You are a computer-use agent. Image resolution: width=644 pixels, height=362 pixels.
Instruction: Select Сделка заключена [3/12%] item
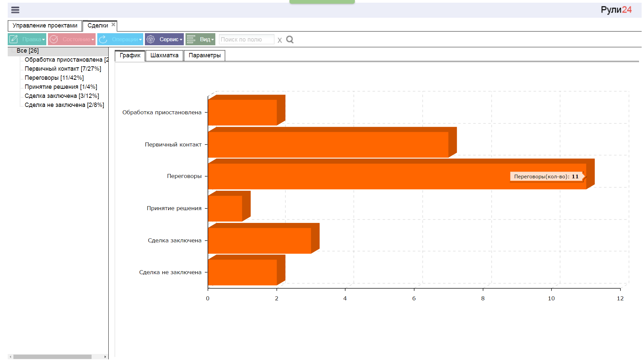62,96
